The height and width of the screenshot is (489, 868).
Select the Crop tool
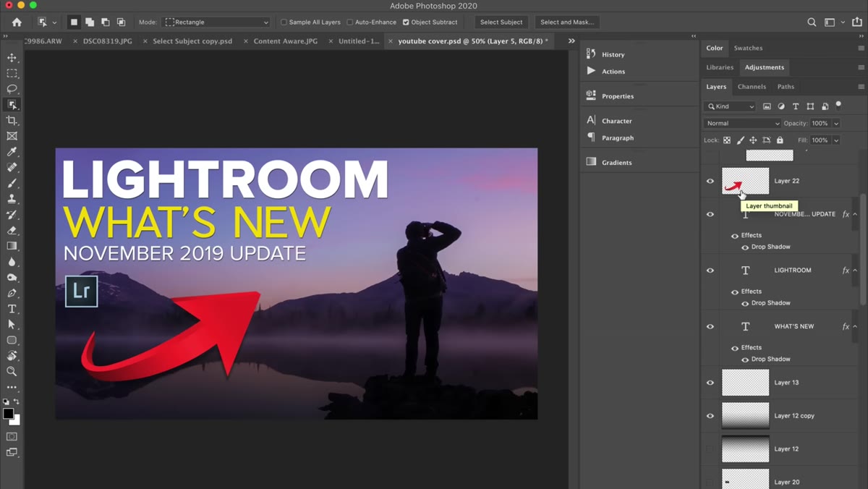coord(12,121)
